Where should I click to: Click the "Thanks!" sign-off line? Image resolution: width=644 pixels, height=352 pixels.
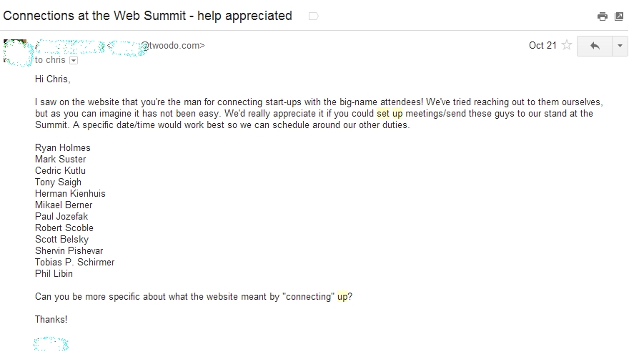[x=51, y=320]
